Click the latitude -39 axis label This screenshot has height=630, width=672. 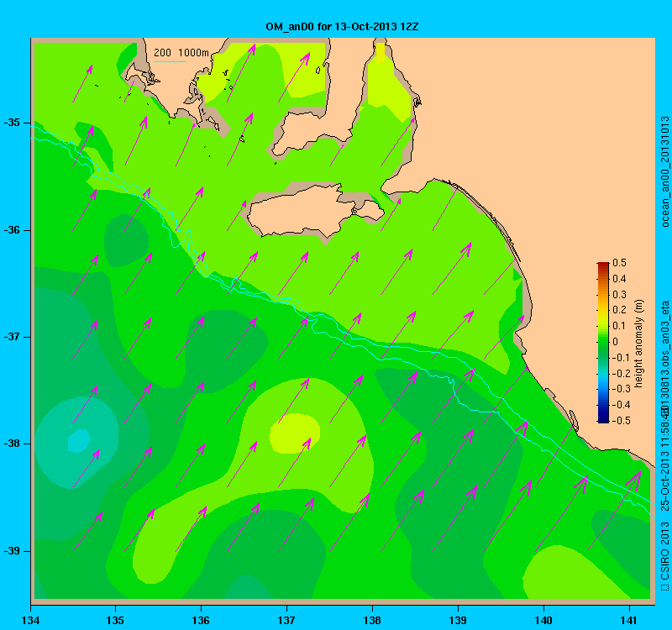pos(13,551)
